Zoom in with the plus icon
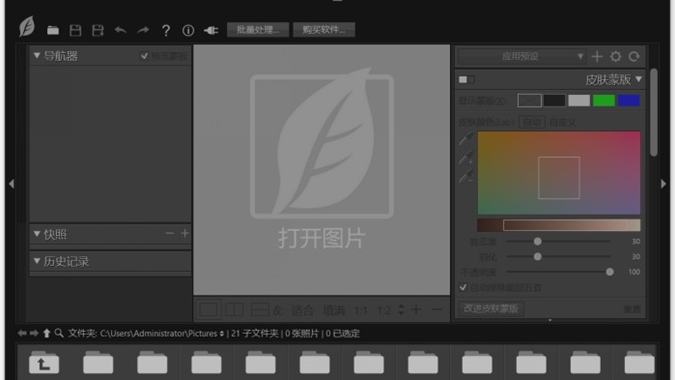Image resolution: width=675 pixels, height=380 pixels. pyautogui.click(x=416, y=309)
